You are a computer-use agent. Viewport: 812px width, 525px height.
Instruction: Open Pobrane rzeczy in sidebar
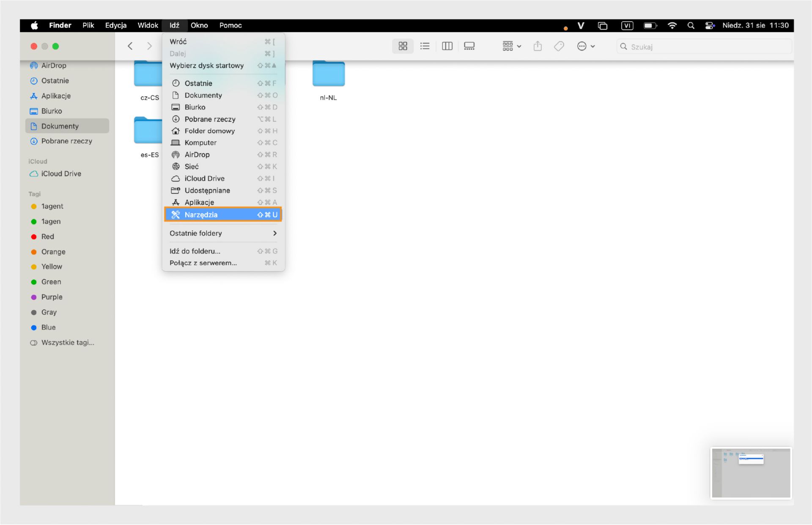(66, 141)
